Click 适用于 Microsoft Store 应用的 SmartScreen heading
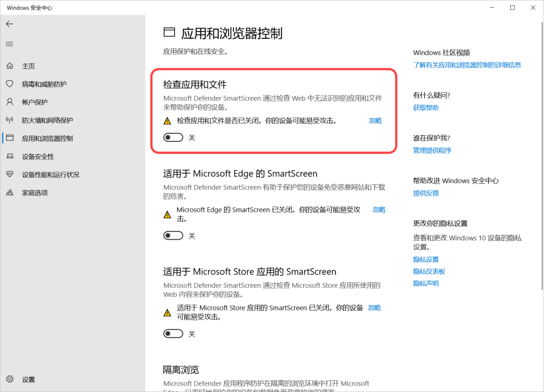 (249, 271)
